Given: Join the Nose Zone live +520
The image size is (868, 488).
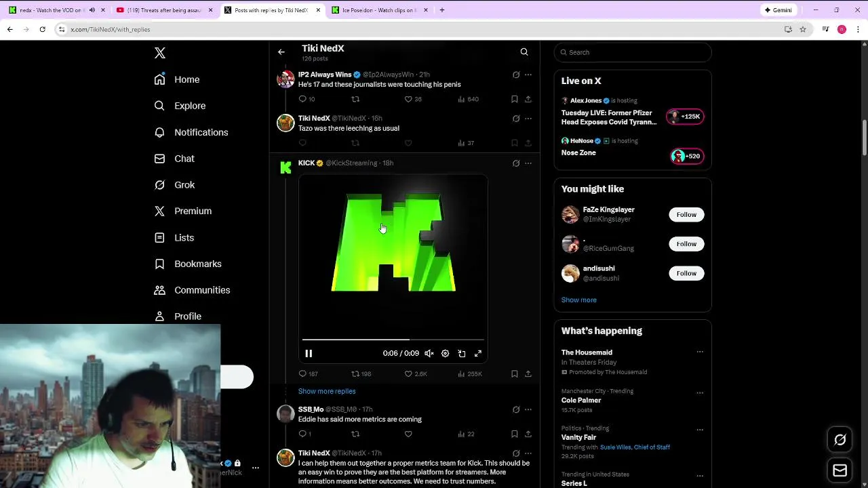Looking at the screenshot, I should pyautogui.click(x=686, y=156).
